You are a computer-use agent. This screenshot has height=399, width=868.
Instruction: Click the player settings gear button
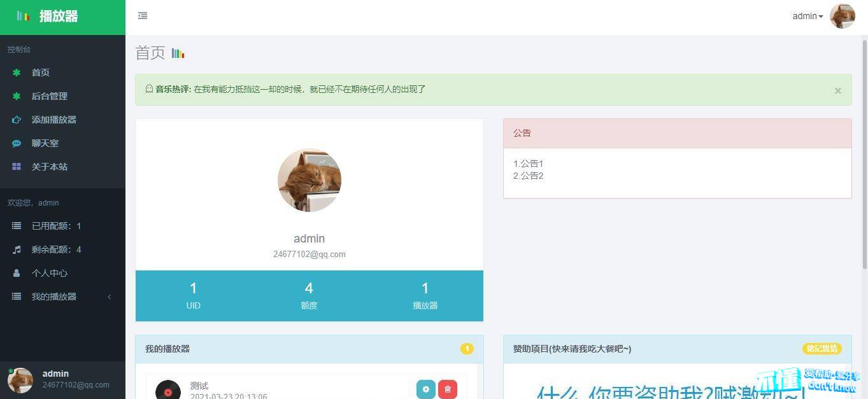tap(425, 389)
